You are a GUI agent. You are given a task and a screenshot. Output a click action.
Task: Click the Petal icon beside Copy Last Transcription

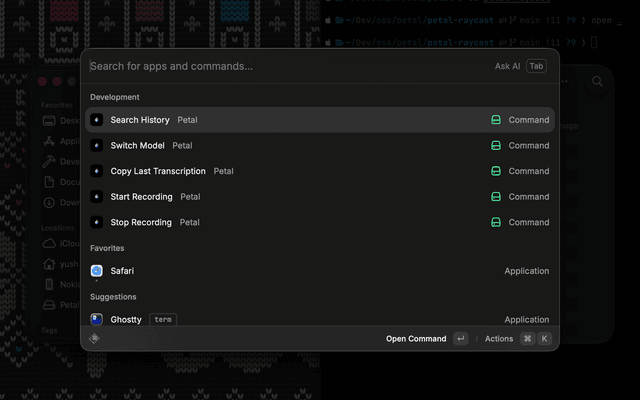97,171
